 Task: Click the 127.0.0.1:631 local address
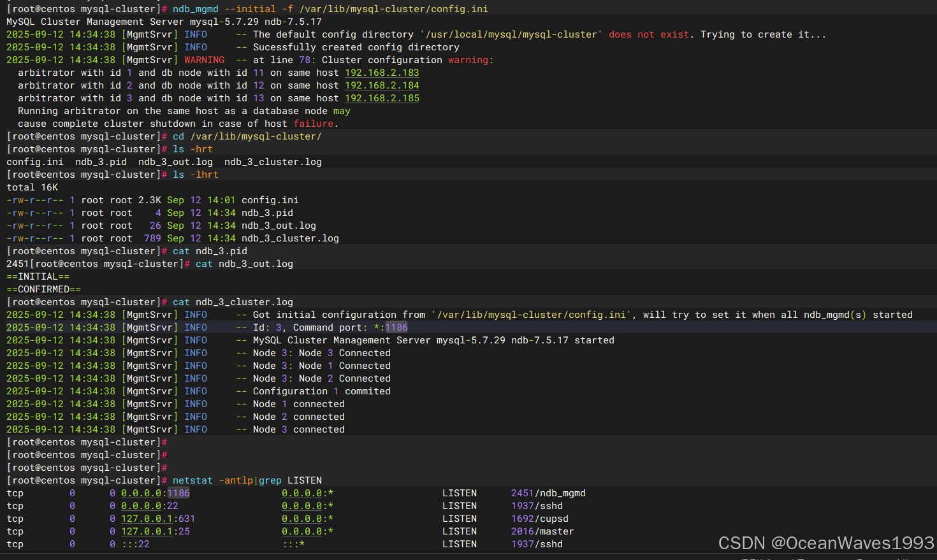pyautogui.click(x=158, y=519)
